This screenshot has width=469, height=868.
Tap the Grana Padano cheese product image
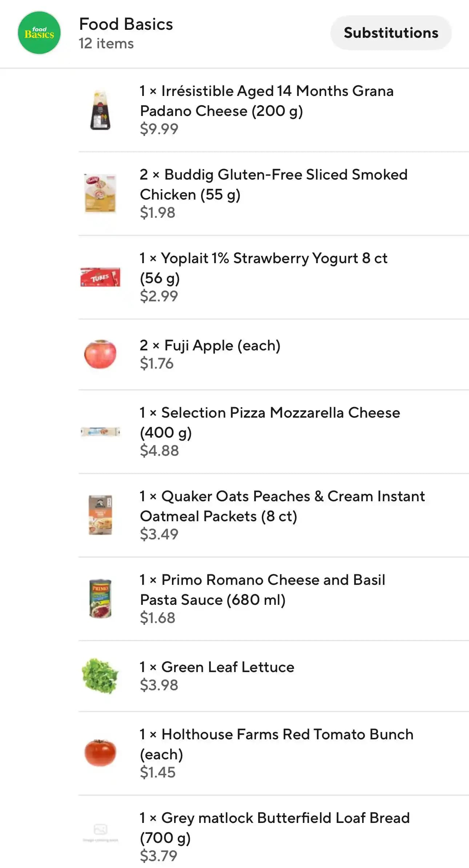pyautogui.click(x=100, y=110)
